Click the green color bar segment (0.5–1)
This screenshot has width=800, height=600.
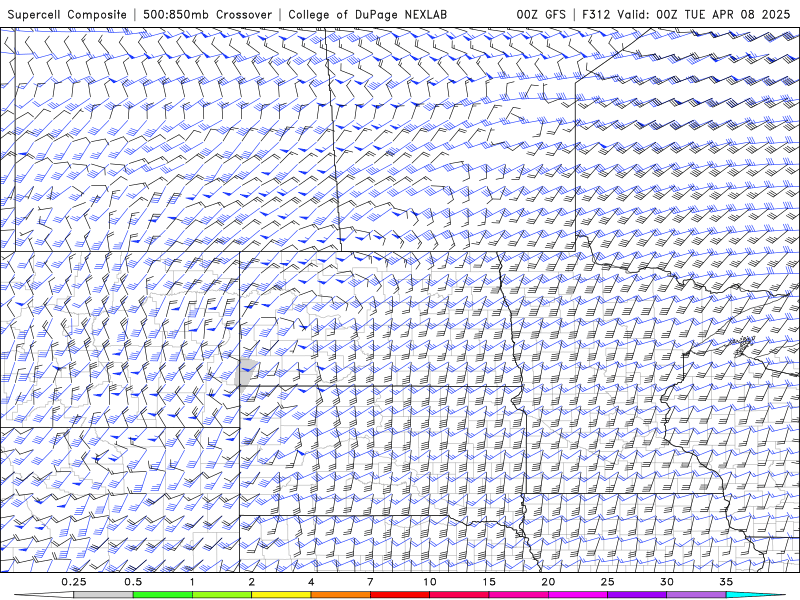163,595
